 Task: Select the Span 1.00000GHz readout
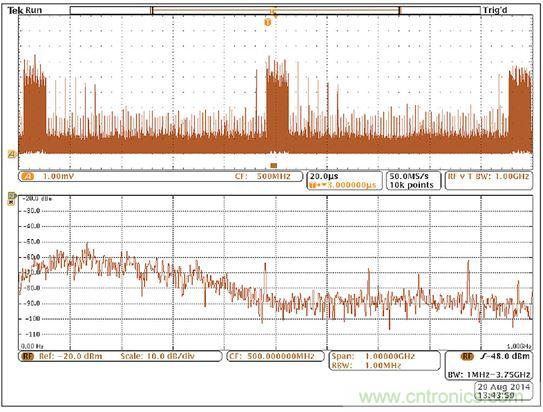click(x=373, y=356)
